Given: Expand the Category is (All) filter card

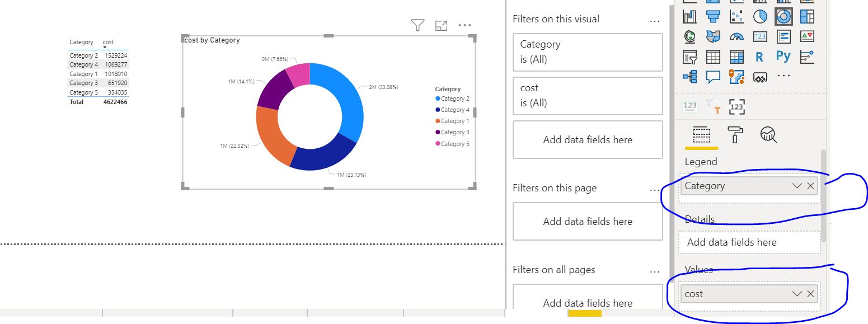Looking at the screenshot, I should (x=588, y=52).
